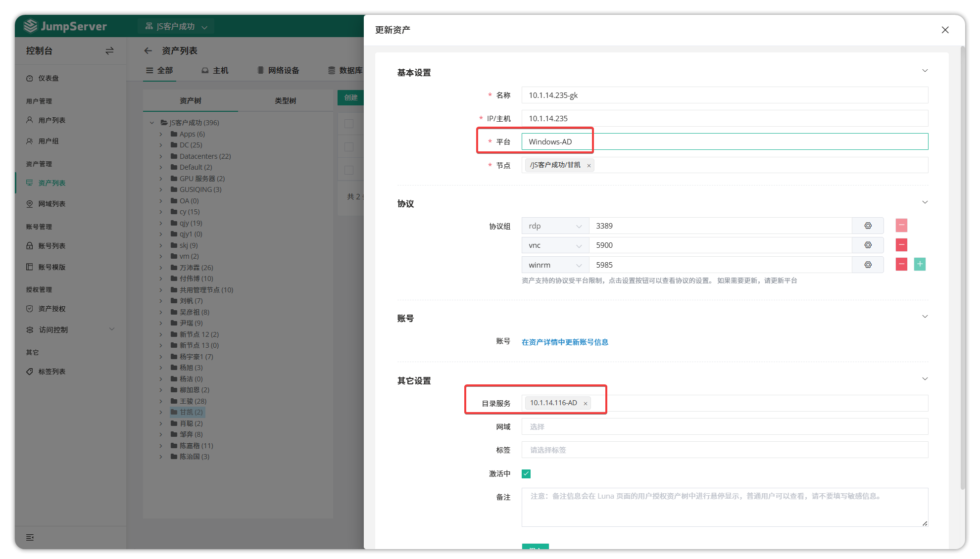Click back arrow beside 资产列表 title
980x559 pixels.
point(148,50)
